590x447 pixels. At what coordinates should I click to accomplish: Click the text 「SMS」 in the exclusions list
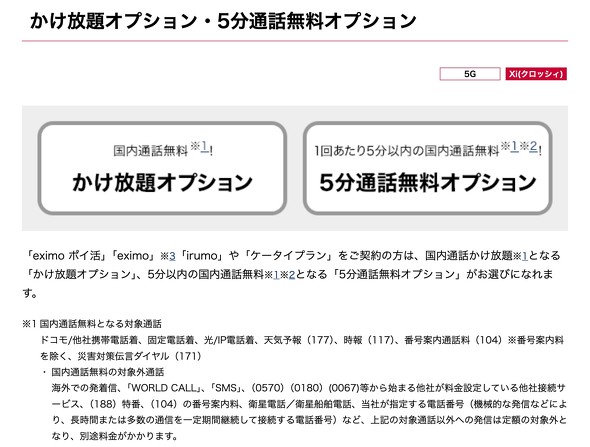point(227,388)
